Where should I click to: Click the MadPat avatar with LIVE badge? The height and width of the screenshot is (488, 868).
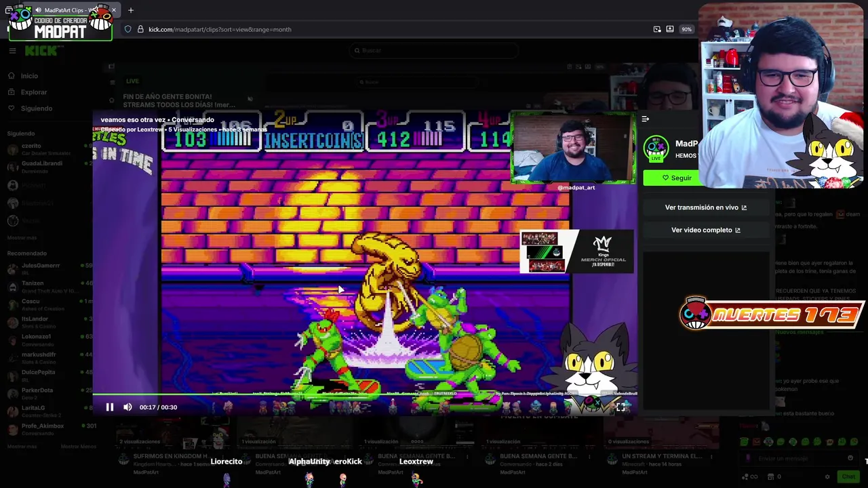pos(656,148)
